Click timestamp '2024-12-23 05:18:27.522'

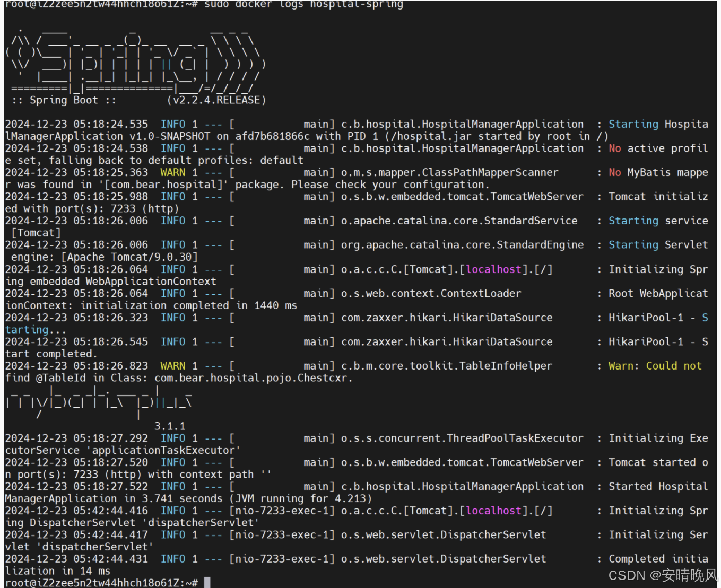tap(76, 487)
